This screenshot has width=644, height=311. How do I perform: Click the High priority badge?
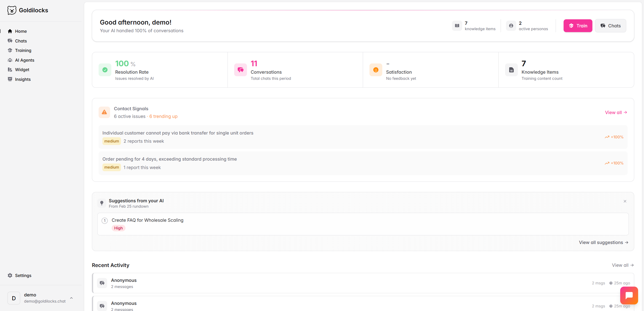click(x=118, y=228)
